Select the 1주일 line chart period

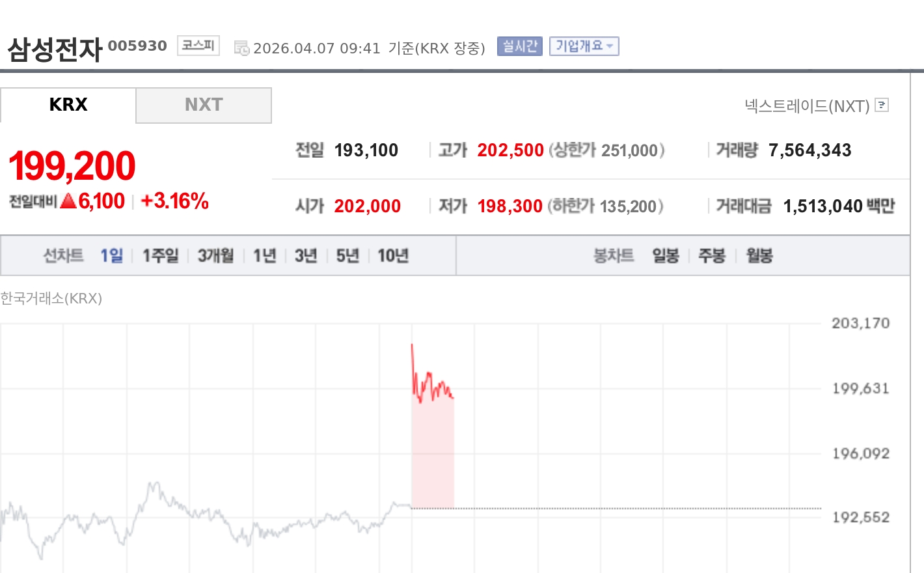click(x=160, y=256)
